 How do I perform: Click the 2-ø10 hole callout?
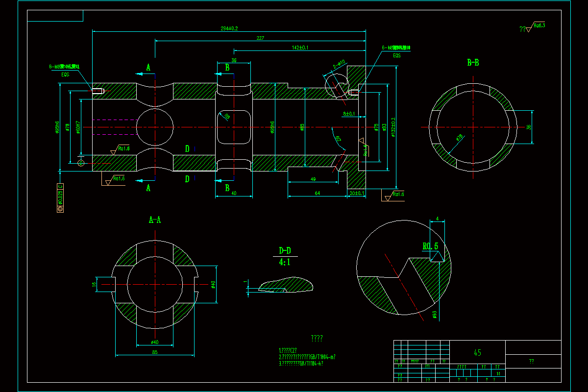tap(339, 65)
